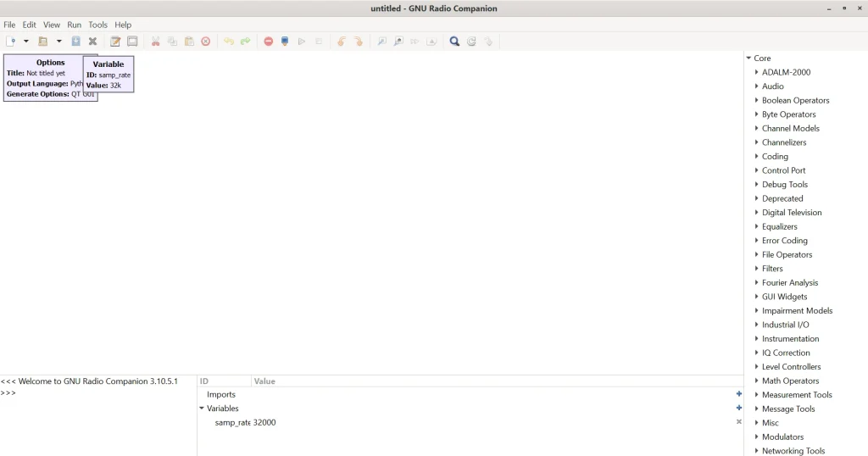
Task: Open the View menu
Action: (52, 25)
